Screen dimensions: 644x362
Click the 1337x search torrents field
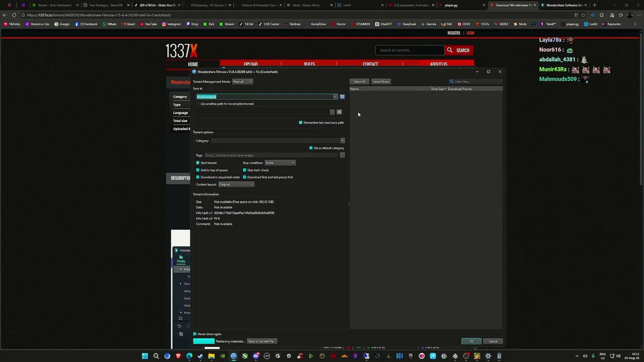point(410,50)
